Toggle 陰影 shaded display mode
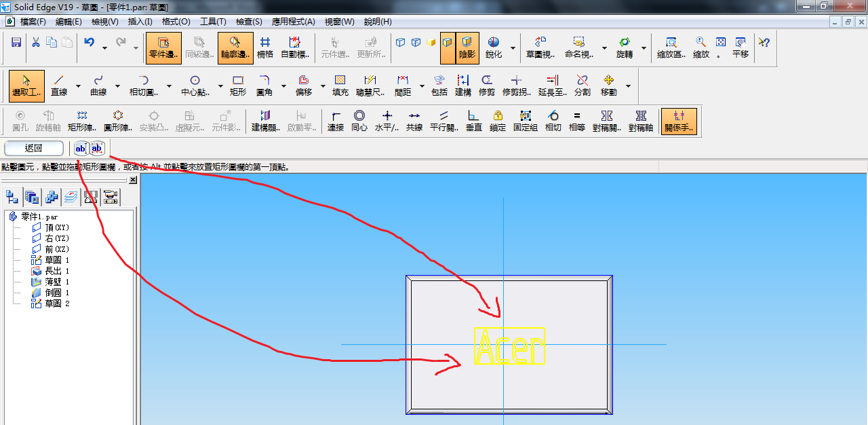868x425 pixels. (x=467, y=48)
